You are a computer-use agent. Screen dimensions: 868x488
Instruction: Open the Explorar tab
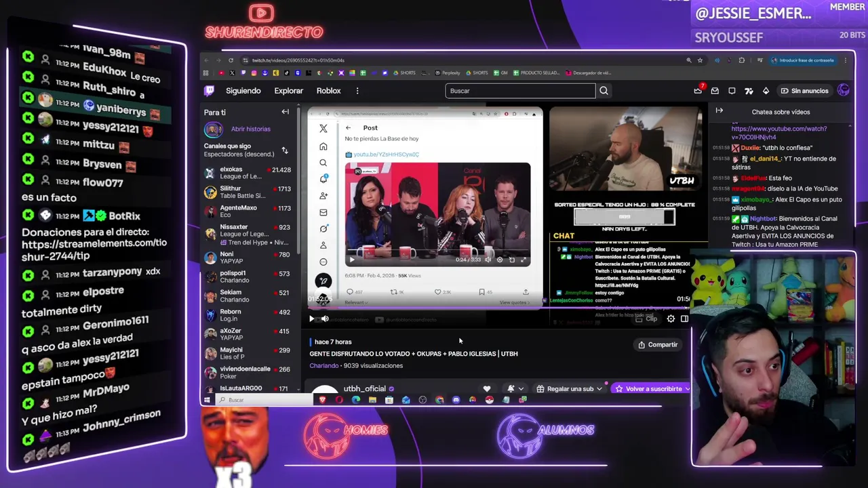point(288,91)
